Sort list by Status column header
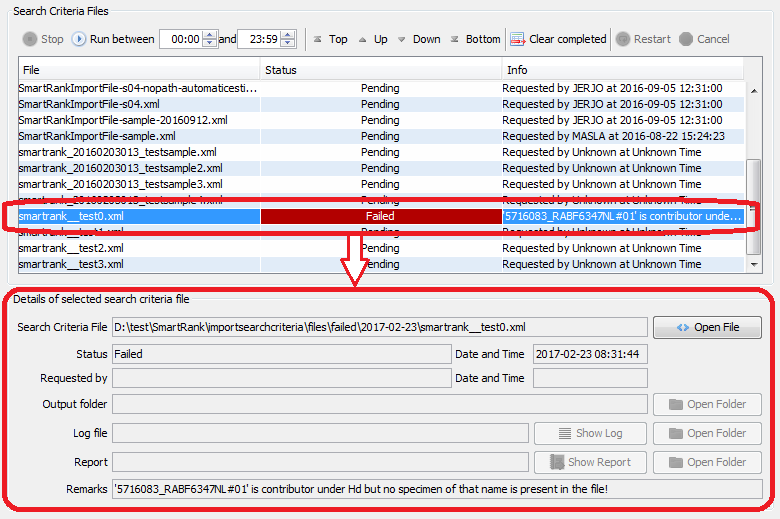The image size is (780, 519). coord(380,70)
